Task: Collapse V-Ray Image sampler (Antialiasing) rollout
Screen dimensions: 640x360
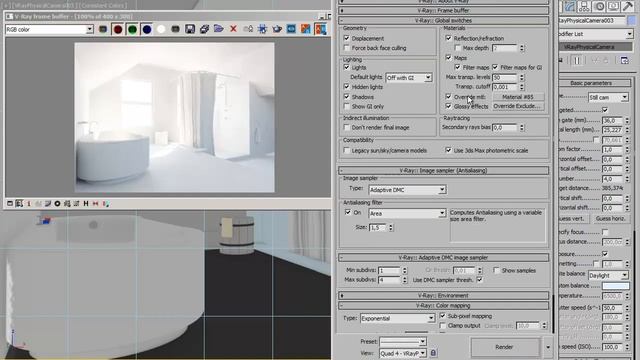Action: click(x=444, y=170)
